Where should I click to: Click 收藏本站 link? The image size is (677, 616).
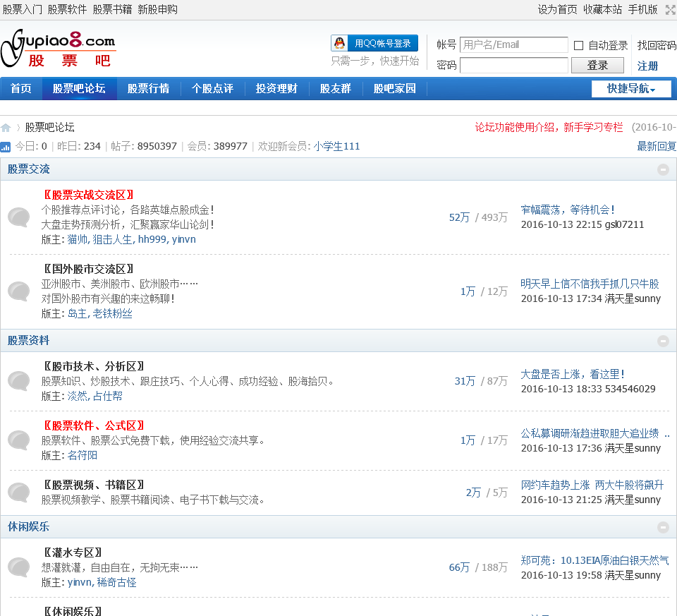click(x=603, y=9)
